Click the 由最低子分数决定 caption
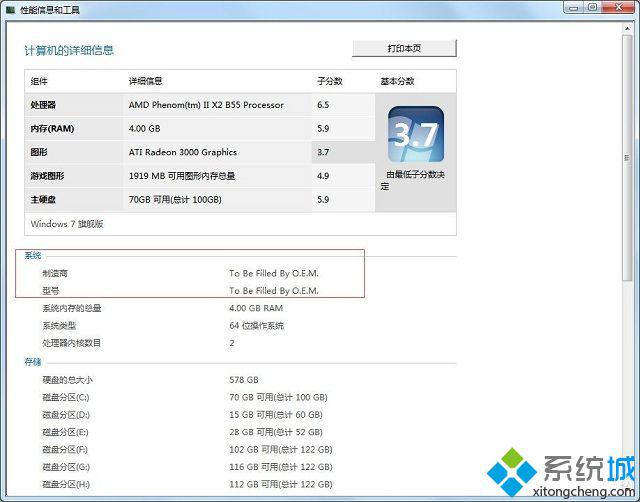This screenshot has height=502, width=640. [413, 180]
